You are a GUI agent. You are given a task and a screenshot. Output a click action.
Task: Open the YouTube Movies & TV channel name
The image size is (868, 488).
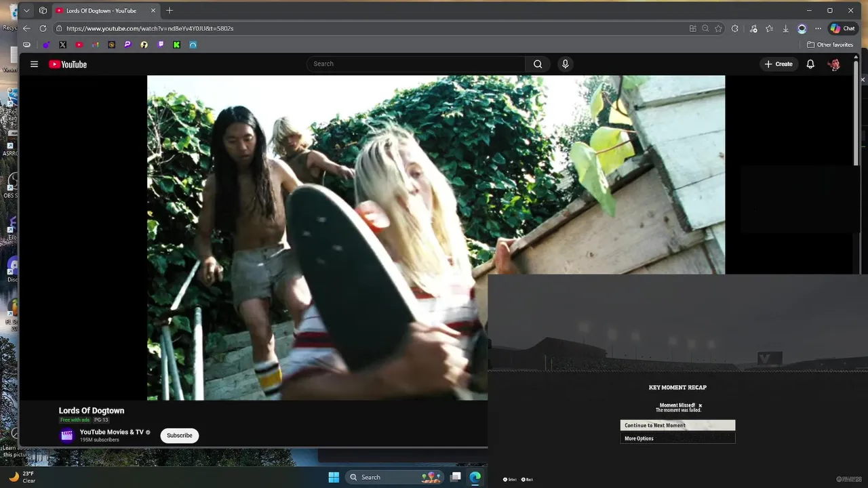pyautogui.click(x=112, y=432)
